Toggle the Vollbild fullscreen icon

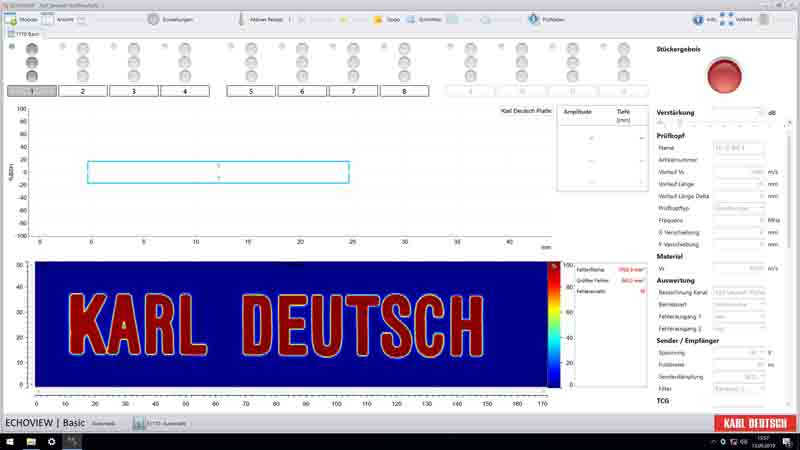click(x=727, y=19)
